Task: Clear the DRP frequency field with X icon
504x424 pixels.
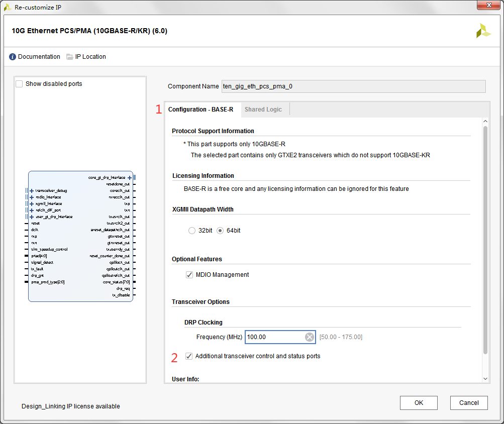Action: (310, 337)
